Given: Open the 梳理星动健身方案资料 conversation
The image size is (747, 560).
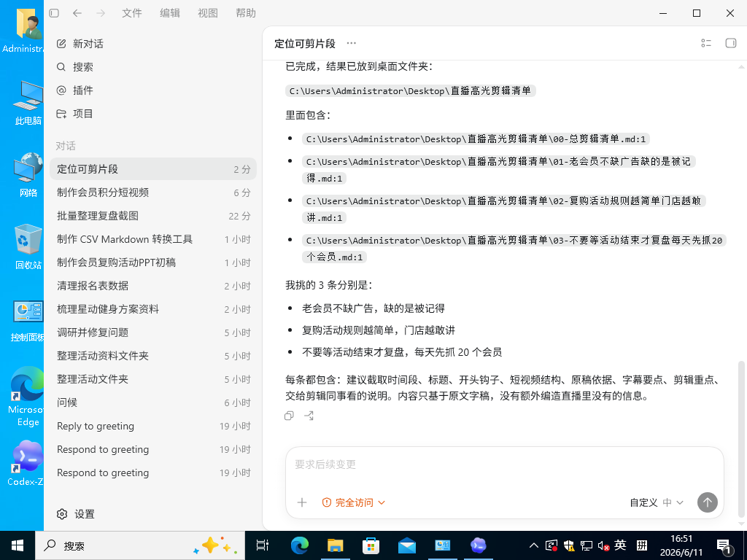Looking at the screenshot, I should point(153,309).
